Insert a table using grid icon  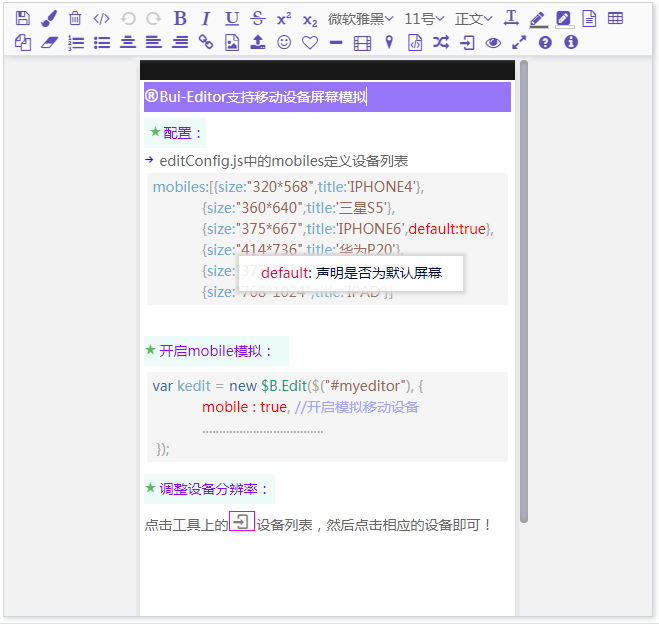tap(616, 18)
